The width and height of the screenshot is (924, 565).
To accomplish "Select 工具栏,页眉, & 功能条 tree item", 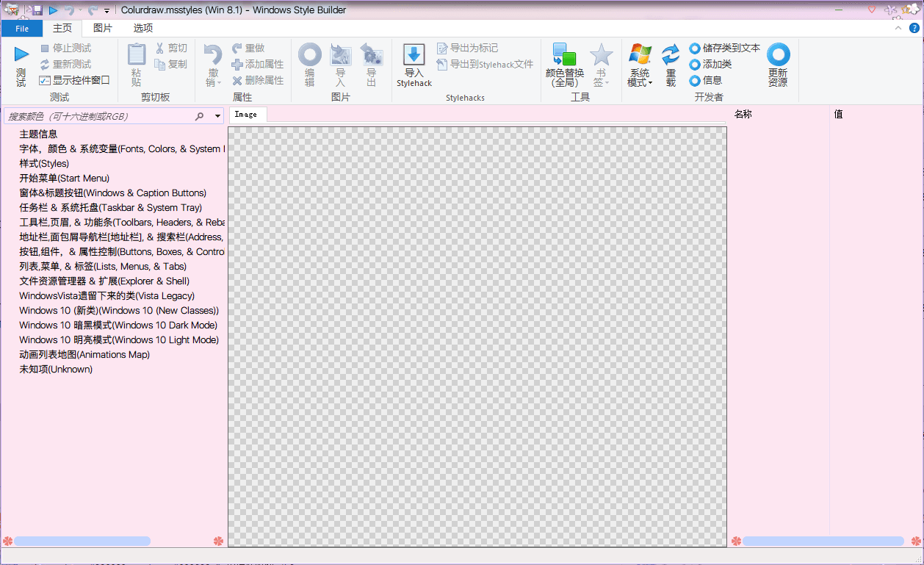I will coord(122,222).
